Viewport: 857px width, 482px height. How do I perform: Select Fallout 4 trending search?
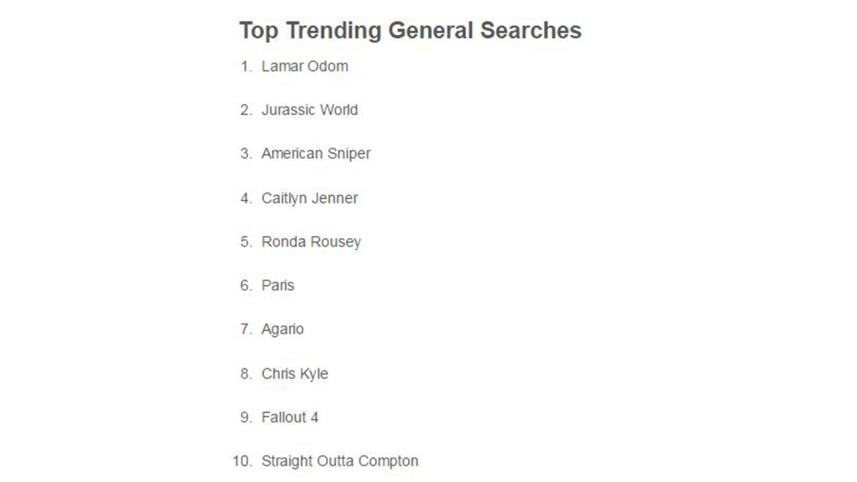(290, 417)
